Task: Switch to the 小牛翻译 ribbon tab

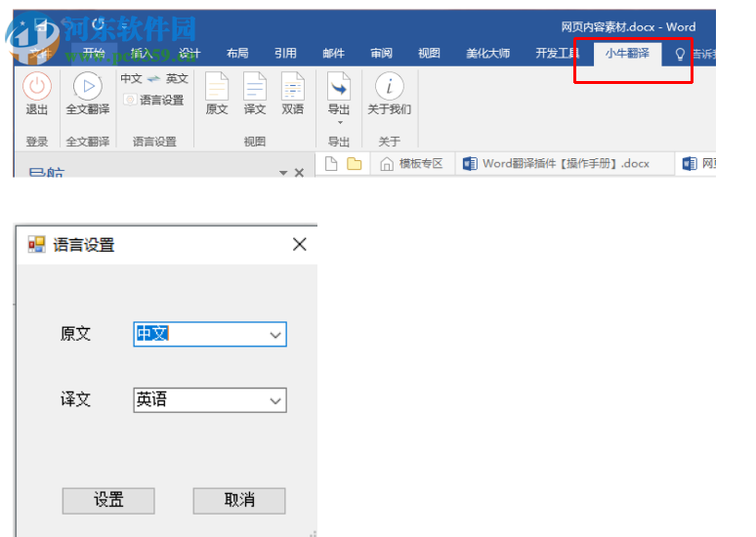Action: [x=627, y=53]
